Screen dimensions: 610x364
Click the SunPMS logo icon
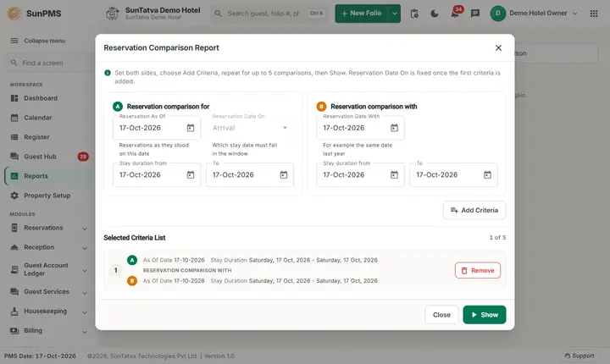pyautogui.click(x=14, y=14)
